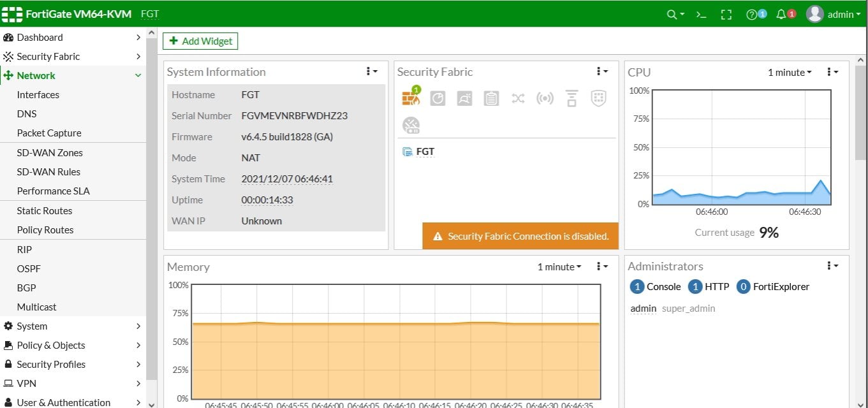Expand the VPN menu
The height and width of the screenshot is (408, 868).
[x=138, y=384]
